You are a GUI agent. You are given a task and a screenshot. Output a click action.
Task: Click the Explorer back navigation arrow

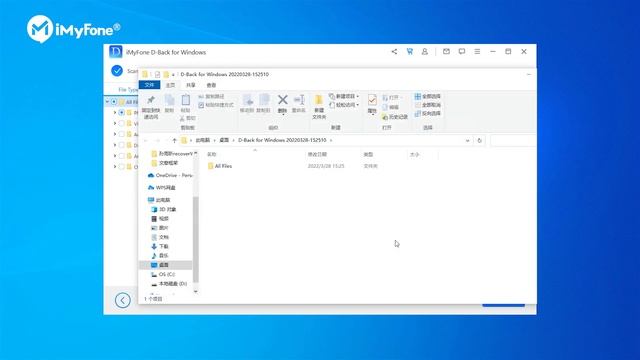point(146,140)
